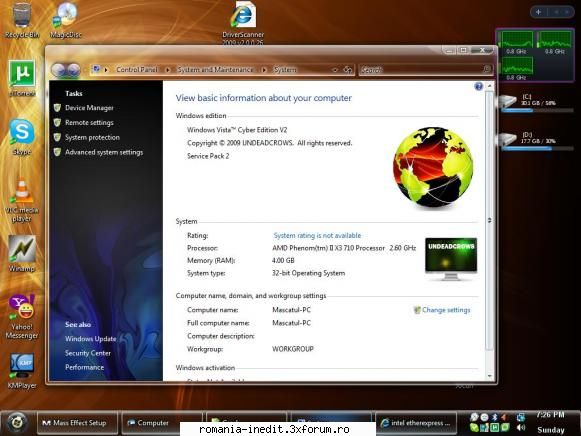Screen dimensions: 581x436
Task: Open Device Manager from Tasks
Action: 89,108
